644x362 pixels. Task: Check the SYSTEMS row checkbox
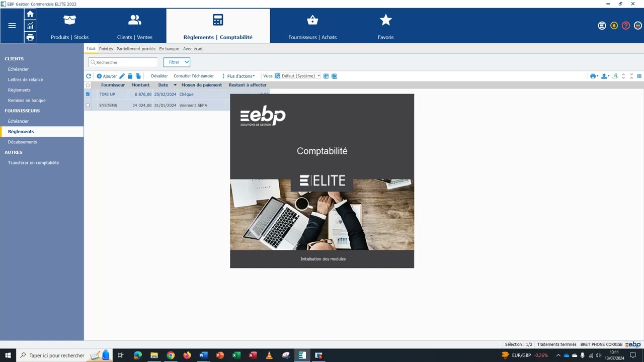88,105
